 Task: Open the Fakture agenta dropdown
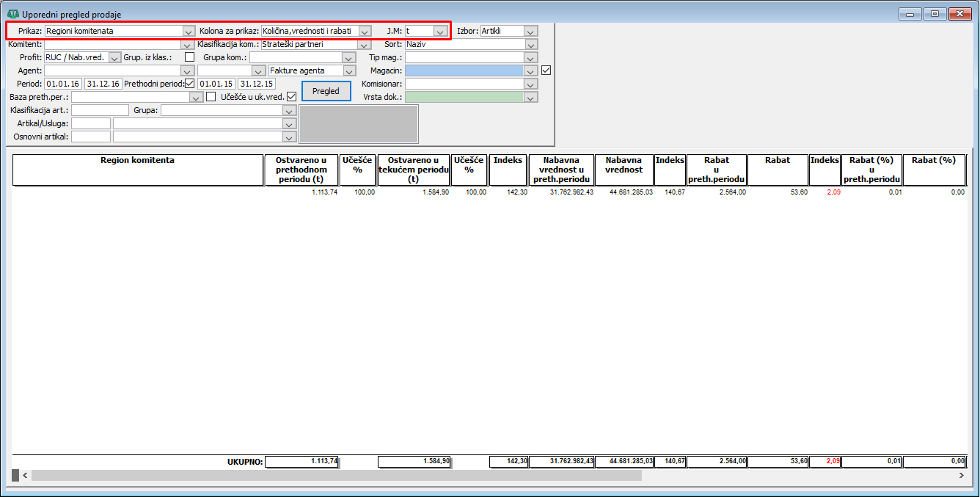point(349,70)
